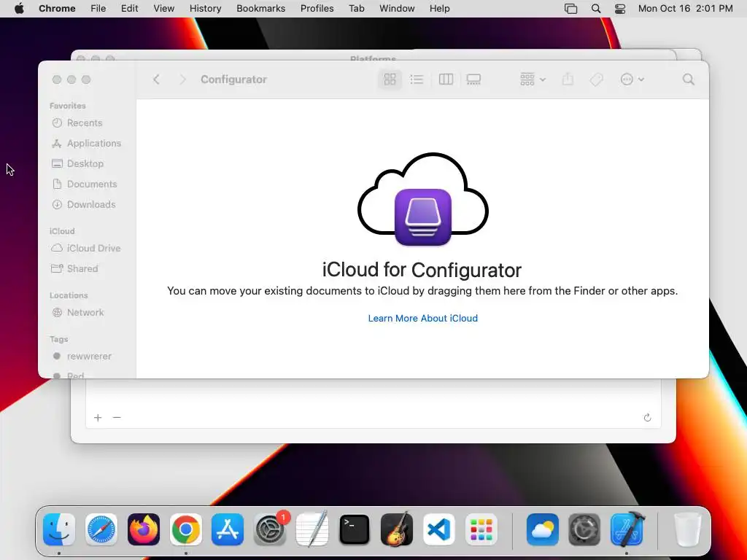Open Finder from the Dock
The image size is (747, 560).
59,529
